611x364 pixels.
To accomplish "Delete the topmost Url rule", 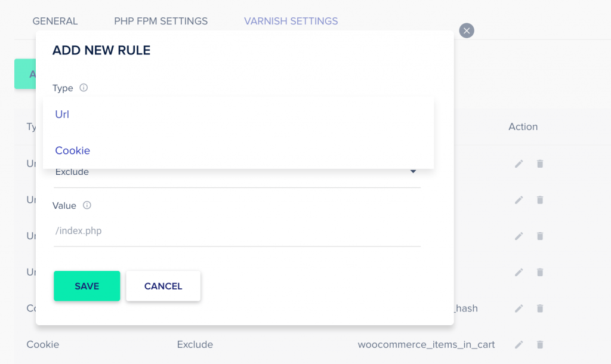I will tap(540, 164).
